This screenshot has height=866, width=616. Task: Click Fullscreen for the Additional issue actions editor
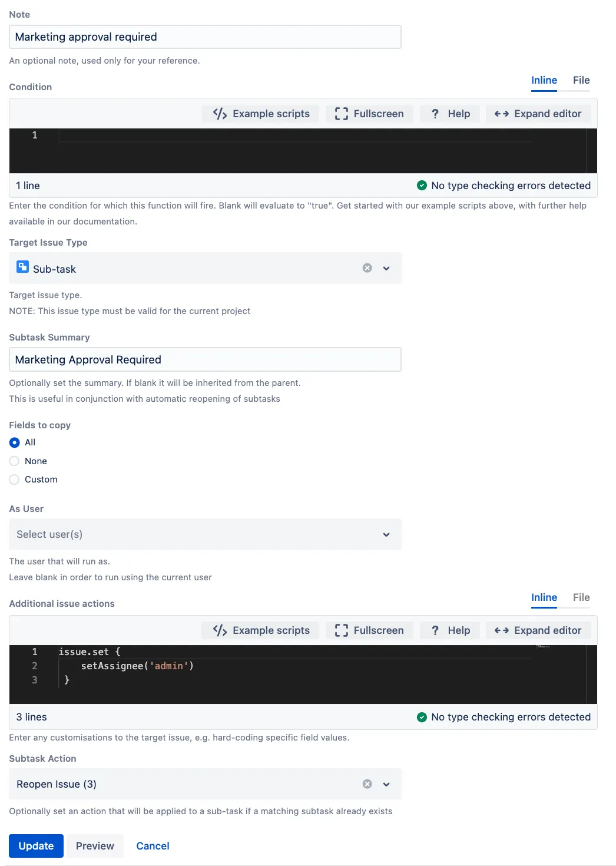coord(369,630)
